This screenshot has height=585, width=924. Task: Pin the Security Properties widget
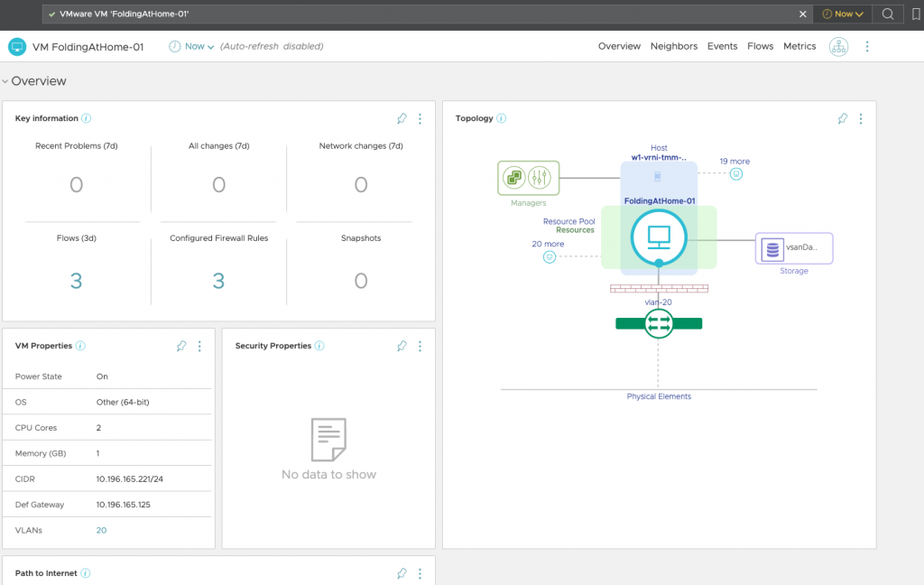(402, 346)
